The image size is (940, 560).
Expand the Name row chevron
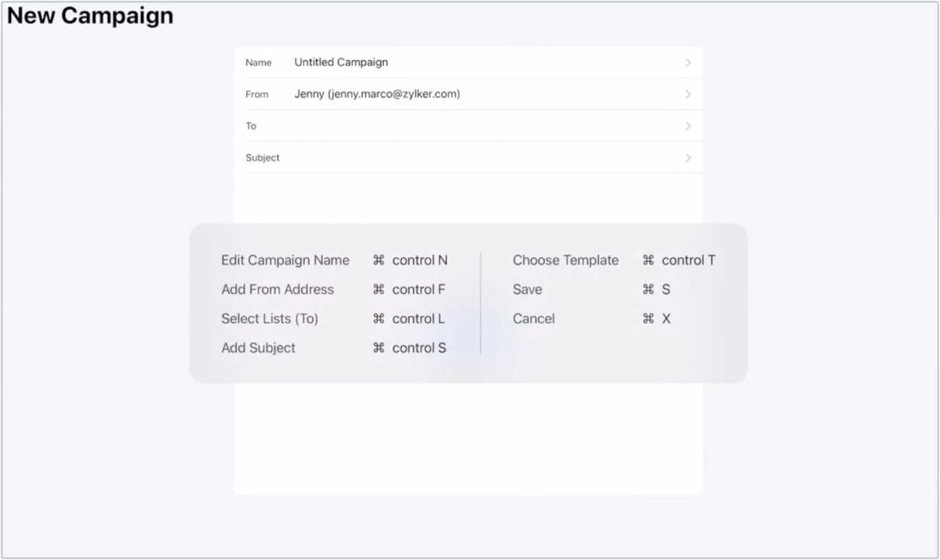tap(688, 62)
